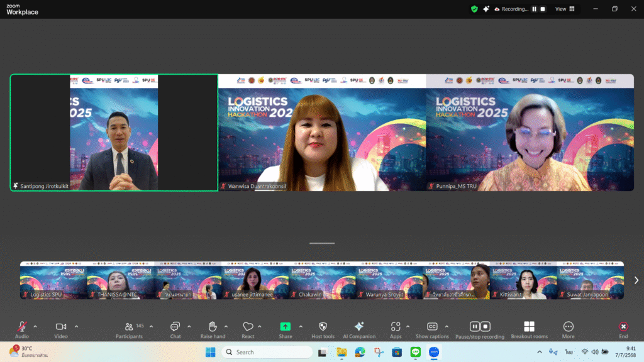Open the 30°C weather widget
Screen dimensions: 644x362
29,352
